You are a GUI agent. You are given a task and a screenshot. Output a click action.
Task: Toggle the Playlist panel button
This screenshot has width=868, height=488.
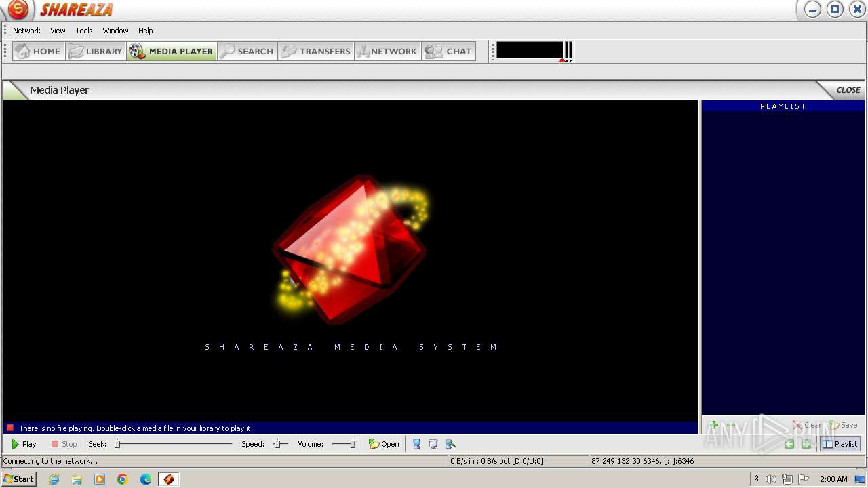[840, 444]
